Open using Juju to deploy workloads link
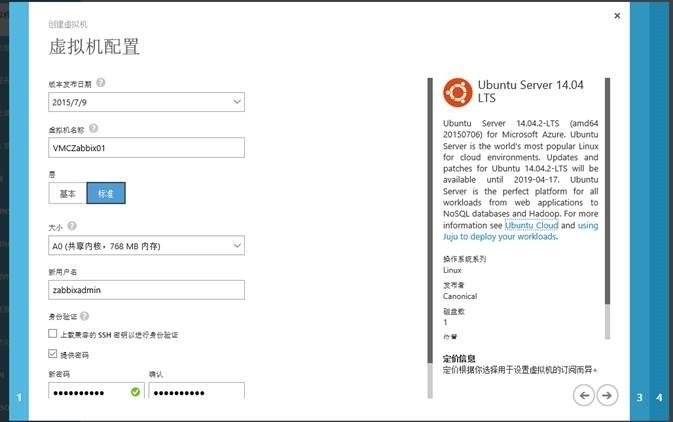The image size is (673, 422). click(x=500, y=237)
